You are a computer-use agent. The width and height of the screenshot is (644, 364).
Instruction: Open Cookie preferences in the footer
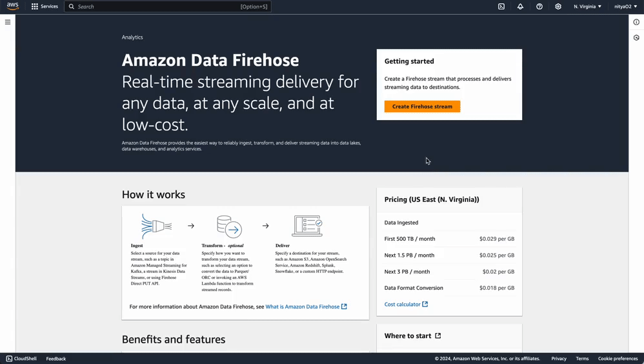[618, 358]
